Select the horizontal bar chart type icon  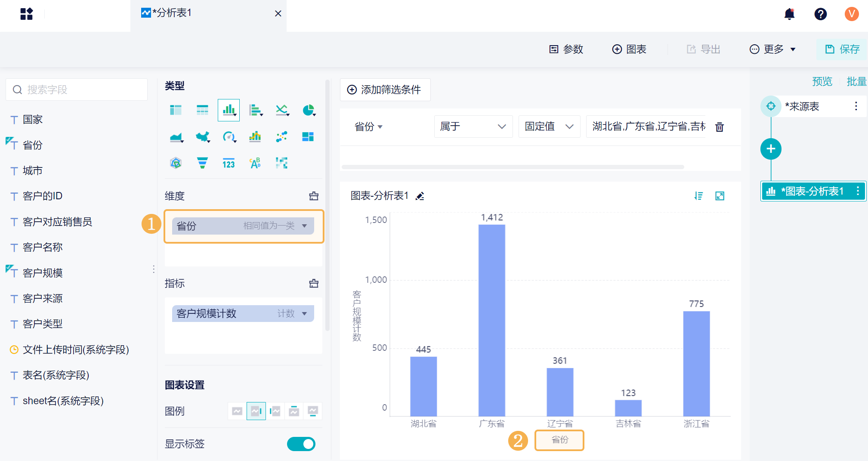coord(256,110)
